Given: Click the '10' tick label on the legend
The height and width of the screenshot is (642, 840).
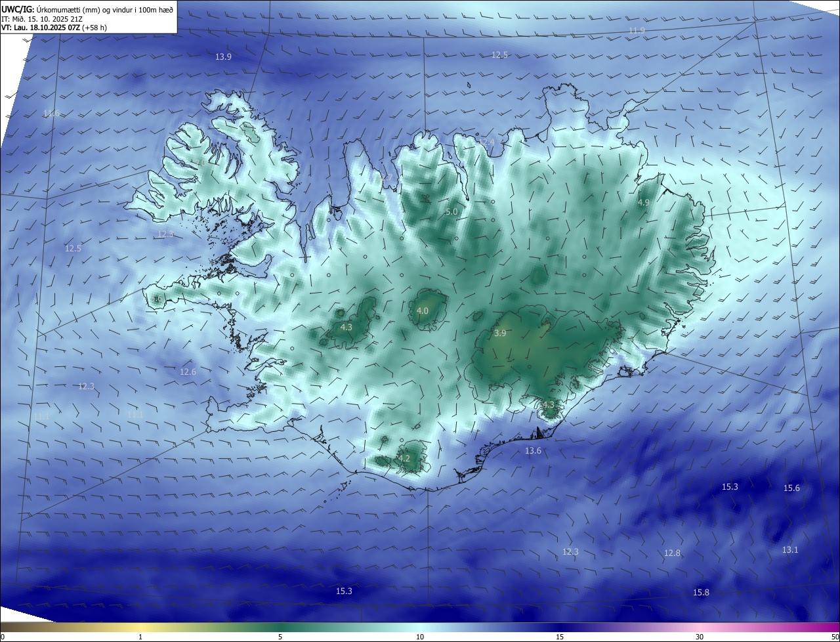Looking at the screenshot, I should pos(420,637).
